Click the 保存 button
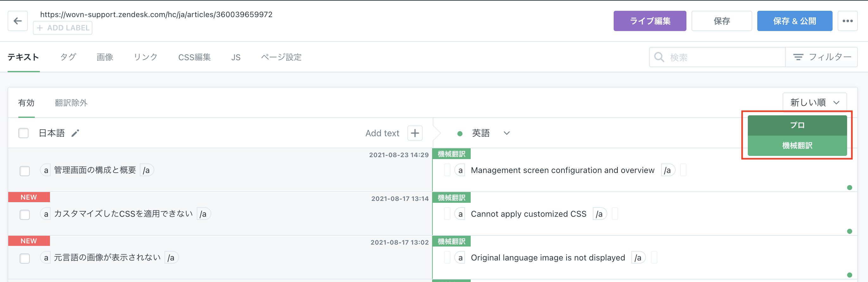868x282 pixels. point(722,21)
